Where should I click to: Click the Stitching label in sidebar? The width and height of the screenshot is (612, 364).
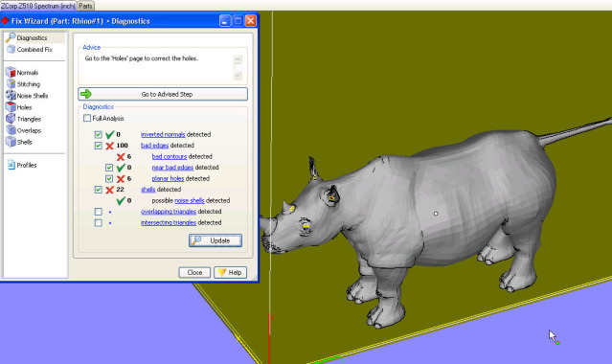[28, 84]
